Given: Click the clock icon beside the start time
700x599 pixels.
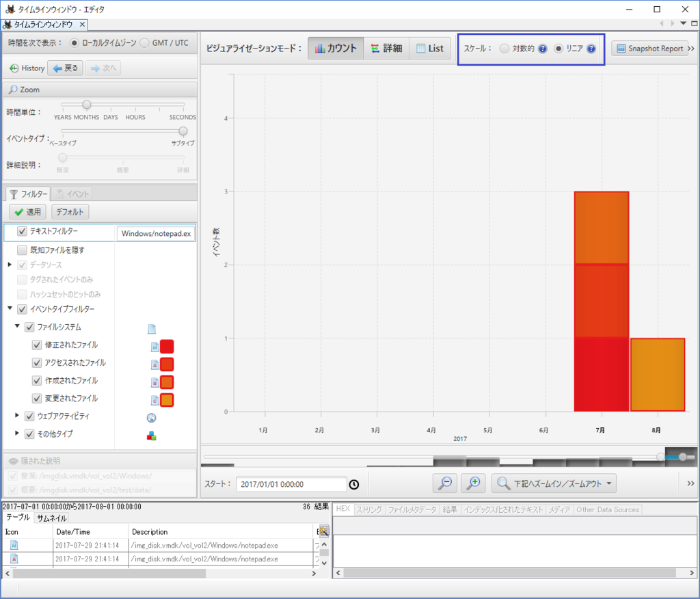Looking at the screenshot, I should 354,484.
